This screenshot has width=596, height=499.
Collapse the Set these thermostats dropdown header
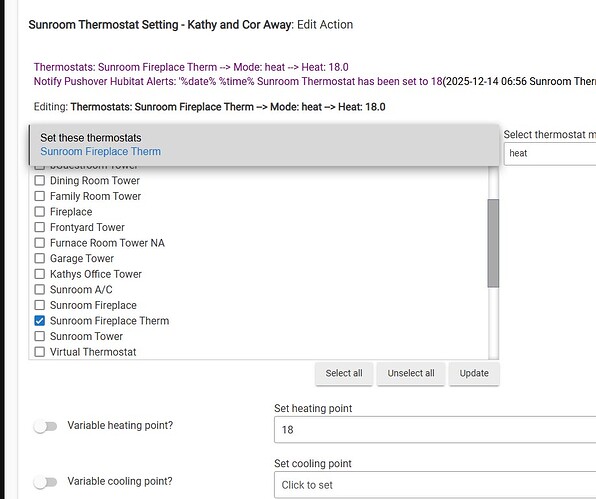tap(264, 145)
